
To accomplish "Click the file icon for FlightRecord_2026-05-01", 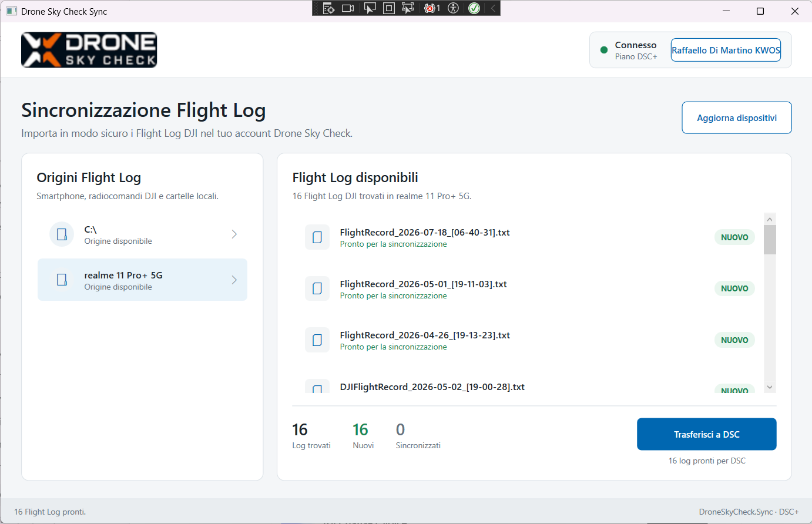I will [x=317, y=288].
